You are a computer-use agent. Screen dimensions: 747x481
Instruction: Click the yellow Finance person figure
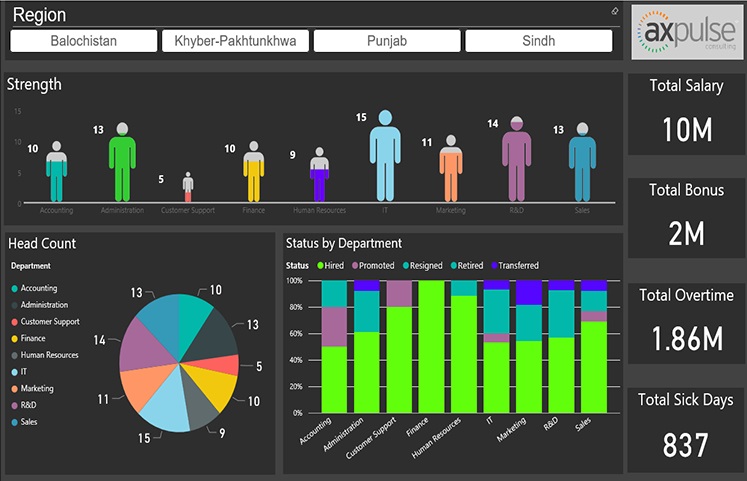click(x=254, y=173)
